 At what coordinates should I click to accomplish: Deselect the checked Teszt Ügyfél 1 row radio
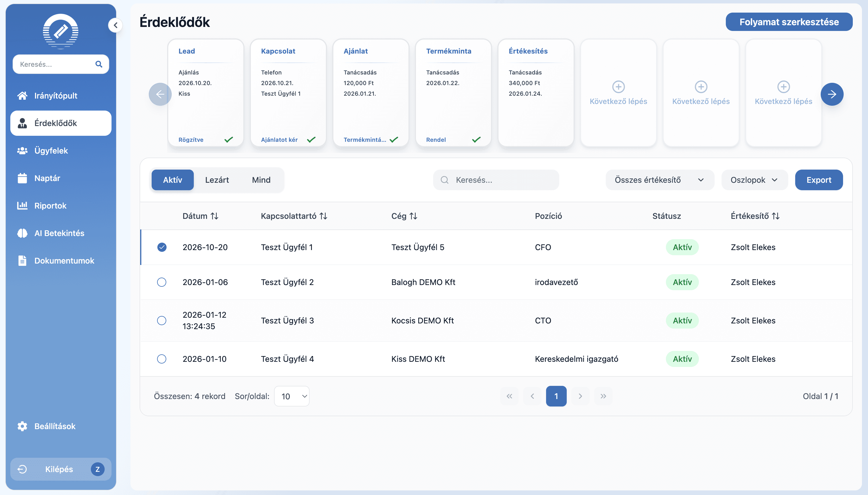162,247
